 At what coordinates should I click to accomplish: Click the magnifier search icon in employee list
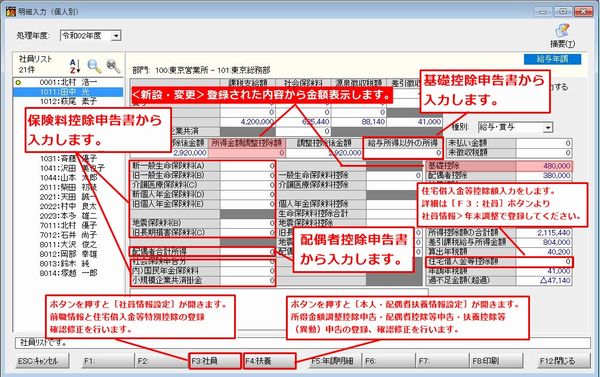(94, 66)
